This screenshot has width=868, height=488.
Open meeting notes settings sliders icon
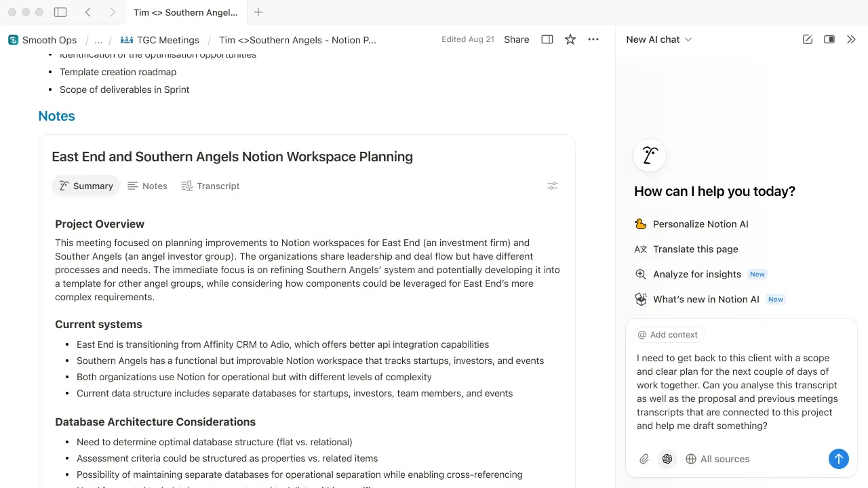click(553, 186)
